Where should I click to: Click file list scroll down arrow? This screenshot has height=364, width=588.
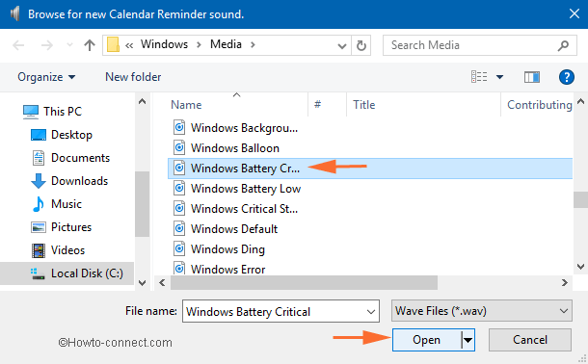click(580, 267)
